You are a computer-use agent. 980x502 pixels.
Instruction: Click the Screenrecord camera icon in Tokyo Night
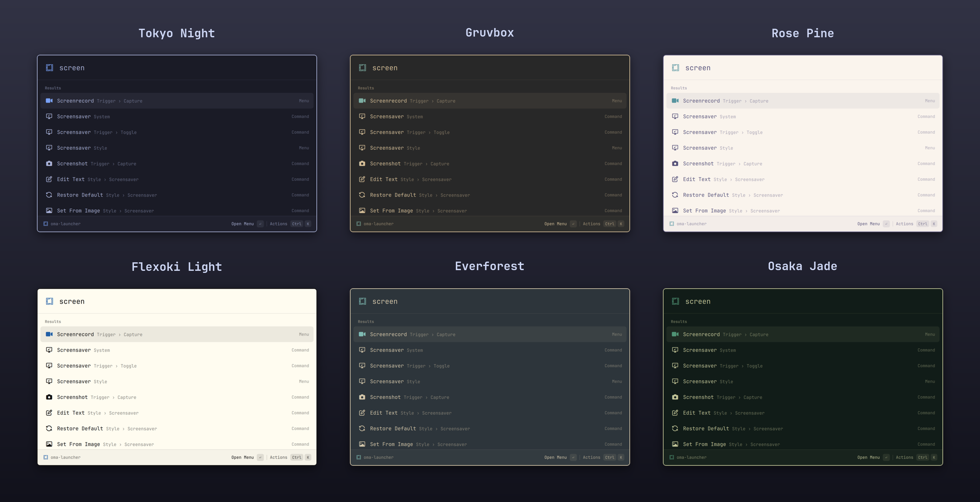49,101
